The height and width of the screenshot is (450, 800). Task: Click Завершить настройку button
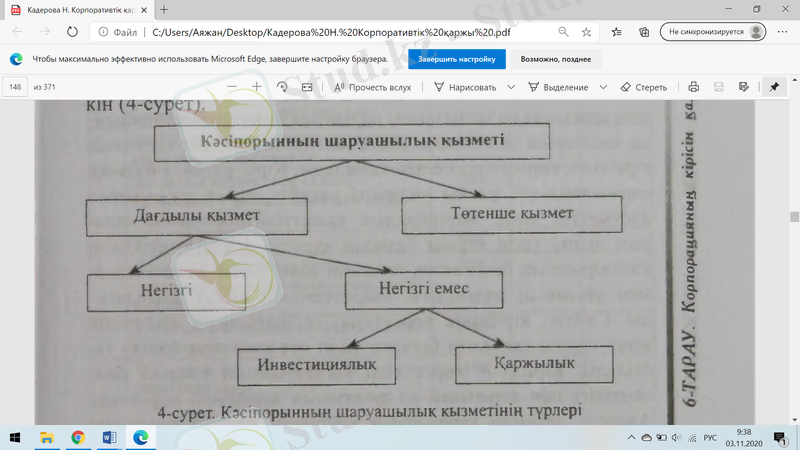tap(457, 59)
